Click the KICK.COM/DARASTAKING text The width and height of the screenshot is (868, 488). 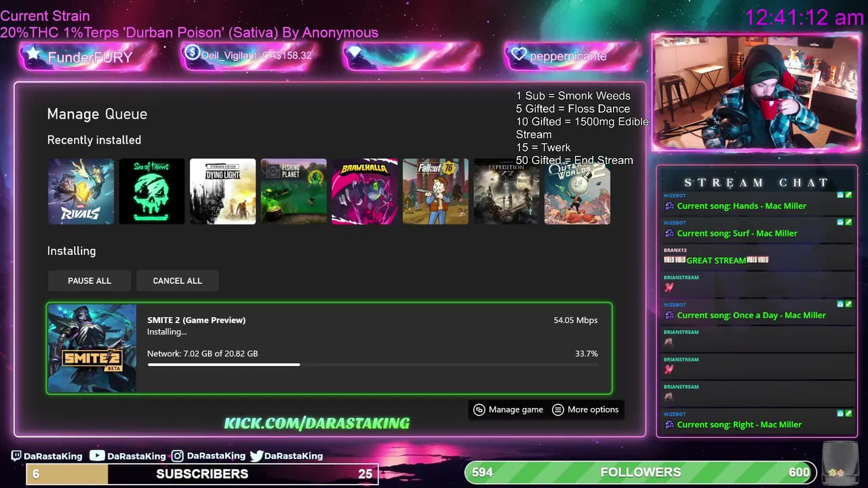[x=317, y=424]
